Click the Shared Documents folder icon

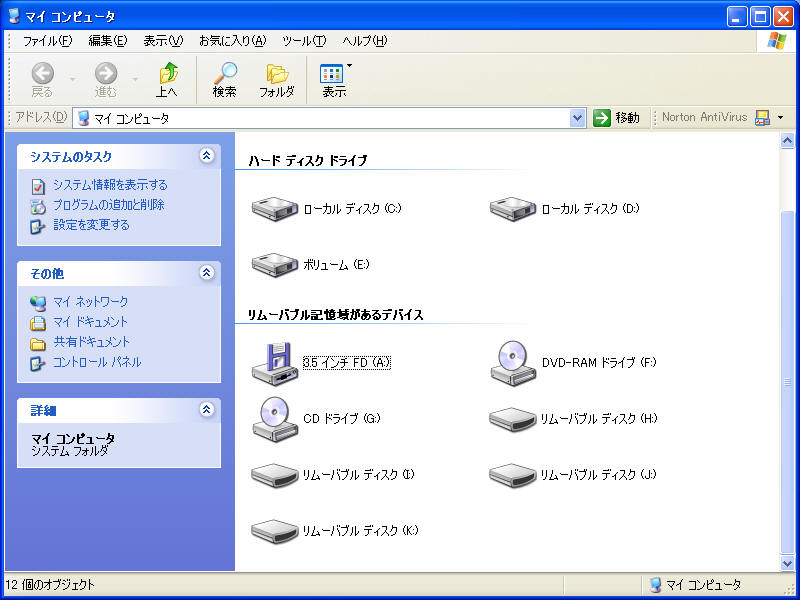(x=38, y=343)
